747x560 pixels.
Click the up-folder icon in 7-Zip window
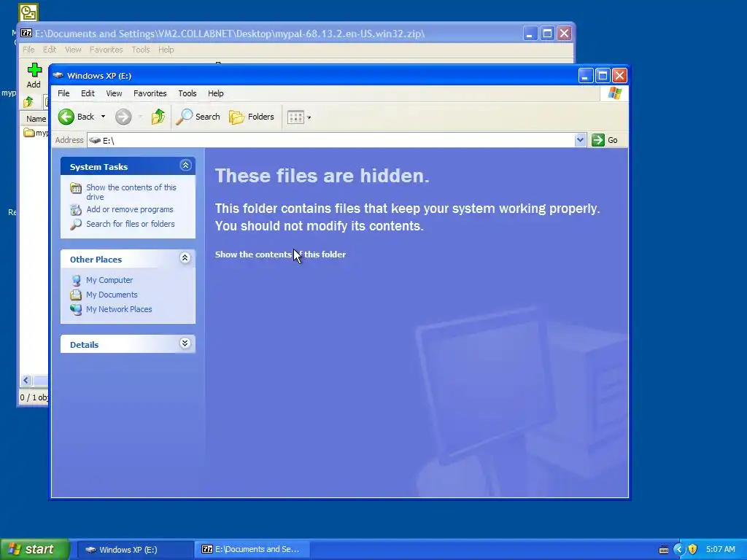click(x=28, y=101)
